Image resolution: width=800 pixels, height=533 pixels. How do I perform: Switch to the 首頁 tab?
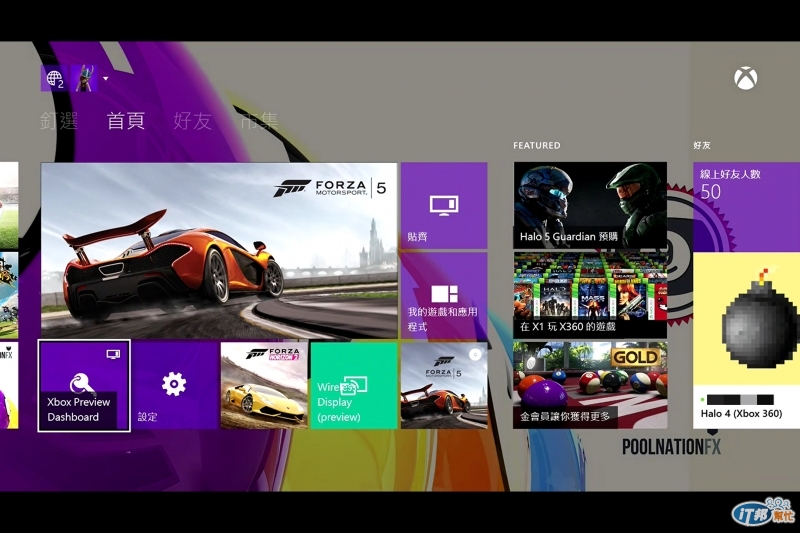tap(126, 121)
